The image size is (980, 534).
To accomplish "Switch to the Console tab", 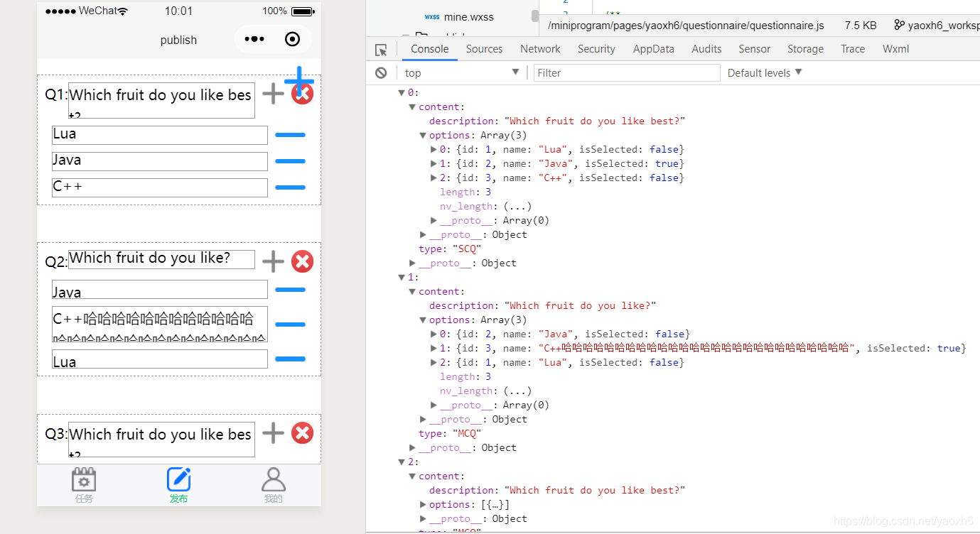I will (429, 49).
